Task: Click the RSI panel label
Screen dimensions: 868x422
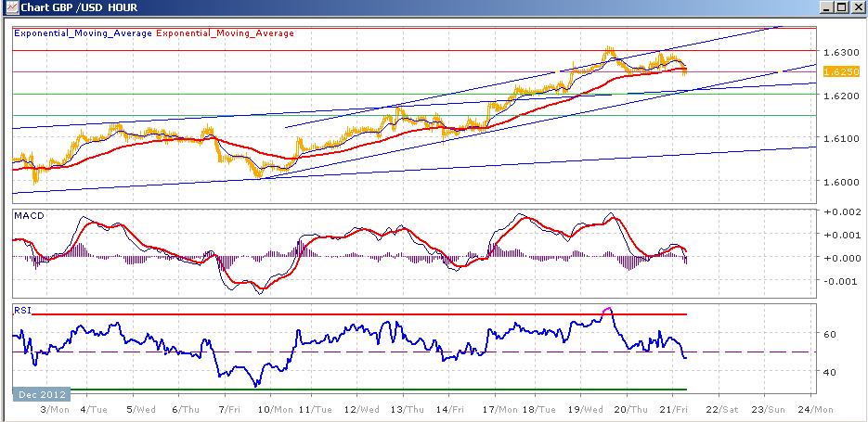Action: pyautogui.click(x=21, y=311)
